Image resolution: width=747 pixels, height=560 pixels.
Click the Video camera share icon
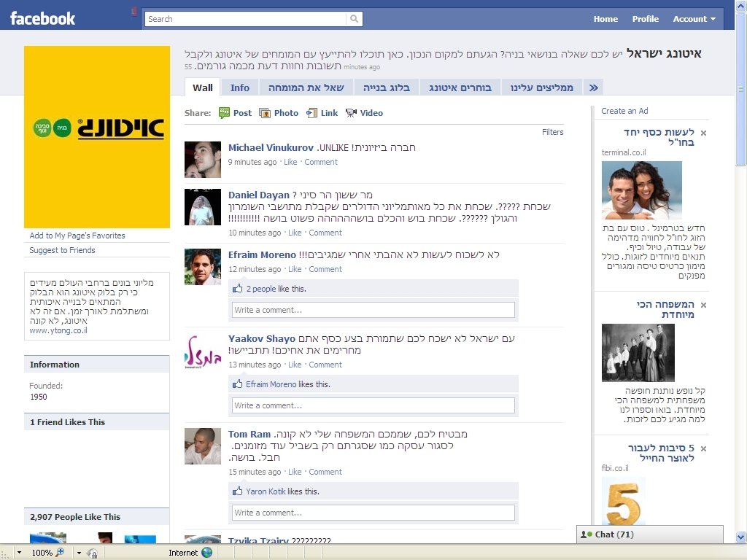point(351,113)
